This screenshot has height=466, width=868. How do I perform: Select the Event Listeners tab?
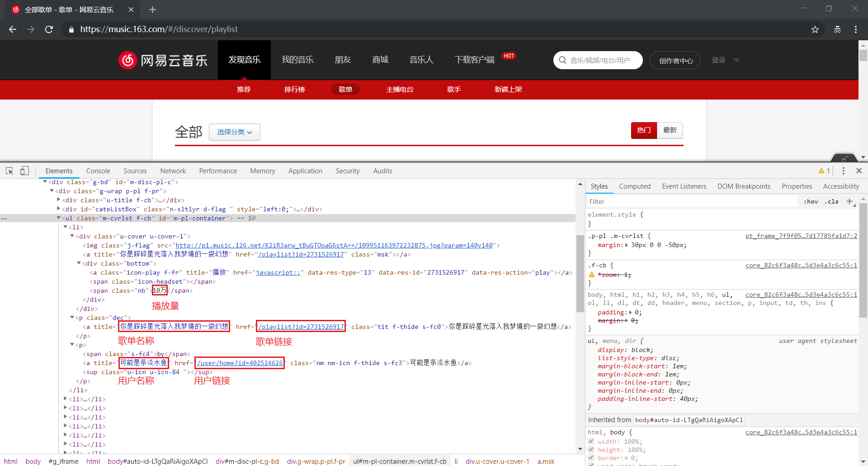(684, 186)
